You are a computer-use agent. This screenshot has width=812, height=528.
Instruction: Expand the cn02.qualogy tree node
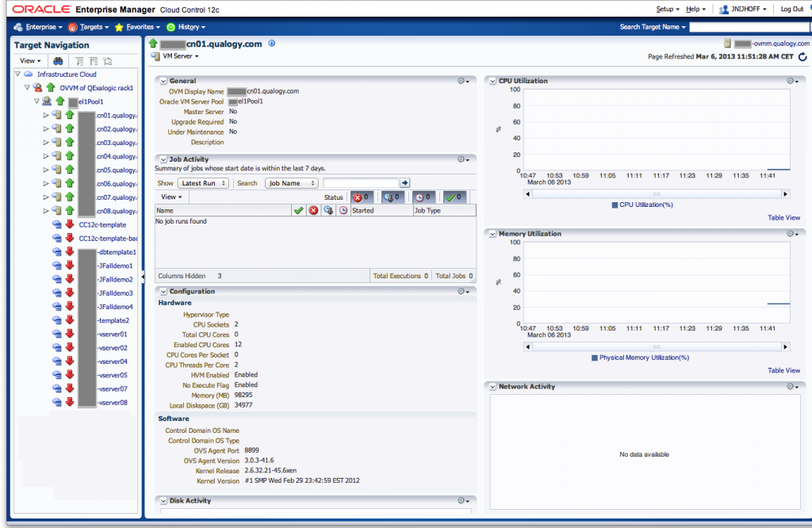click(x=46, y=128)
